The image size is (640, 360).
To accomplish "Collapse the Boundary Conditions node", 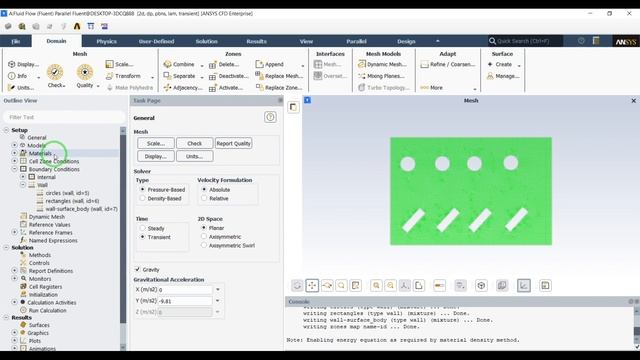I will (14, 169).
